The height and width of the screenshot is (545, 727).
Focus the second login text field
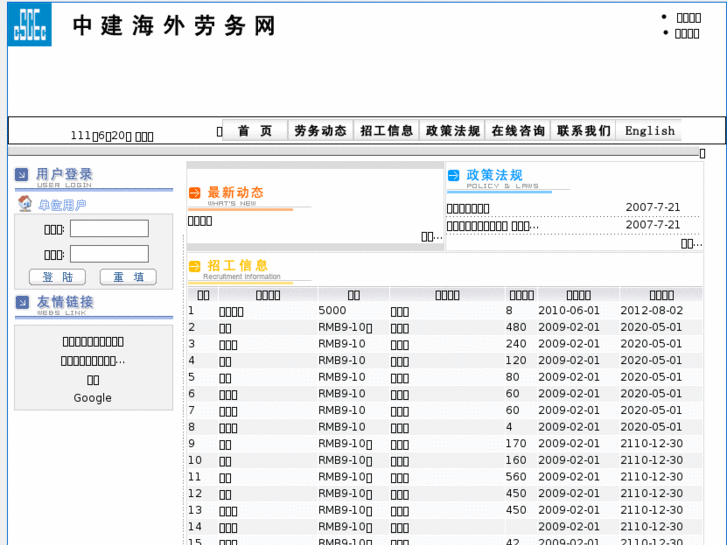point(109,254)
